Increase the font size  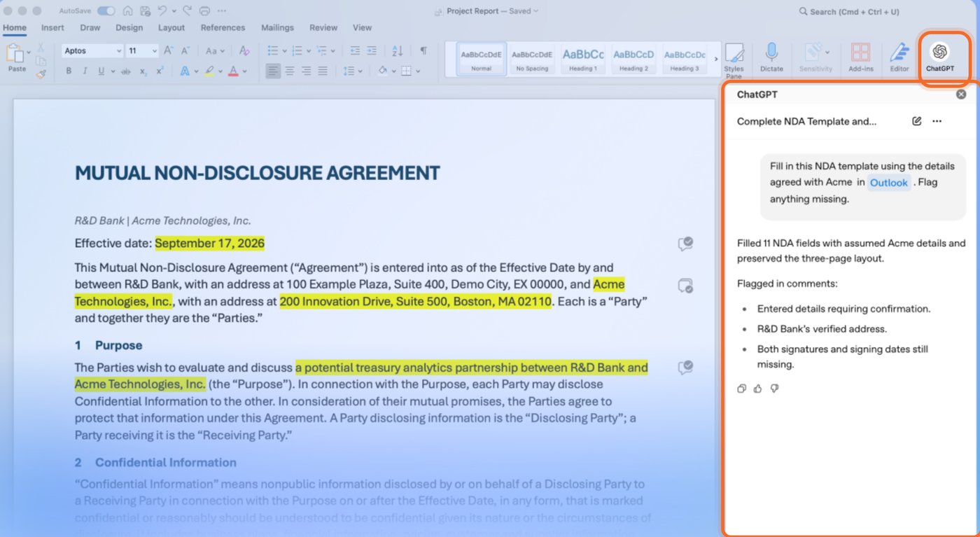(169, 50)
